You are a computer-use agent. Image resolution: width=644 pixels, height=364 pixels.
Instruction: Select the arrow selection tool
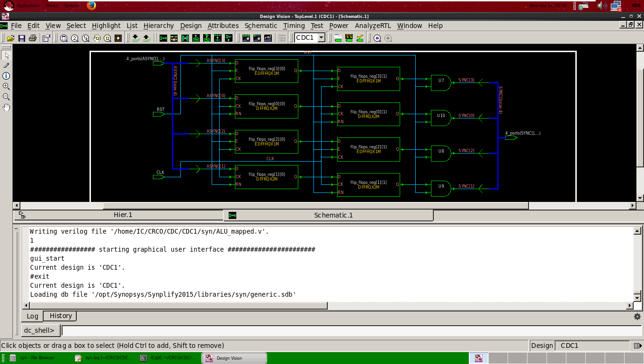point(6,55)
